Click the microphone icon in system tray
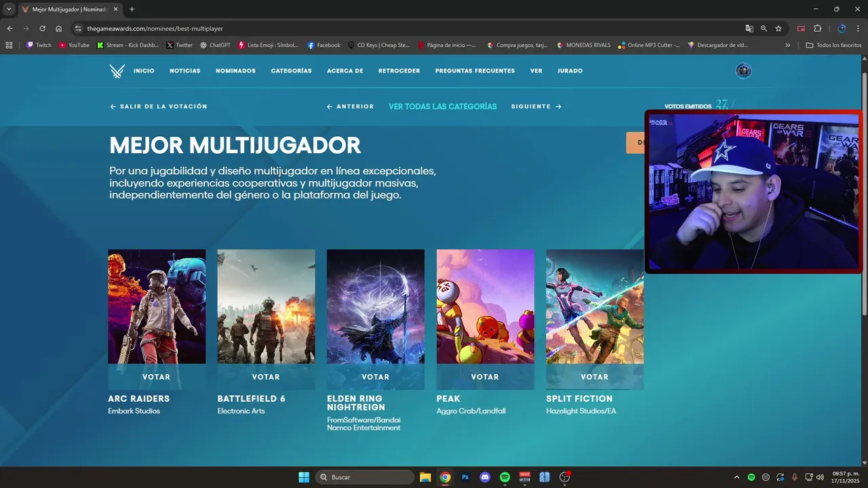868x488 pixels. pyautogui.click(x=794, y=477)
